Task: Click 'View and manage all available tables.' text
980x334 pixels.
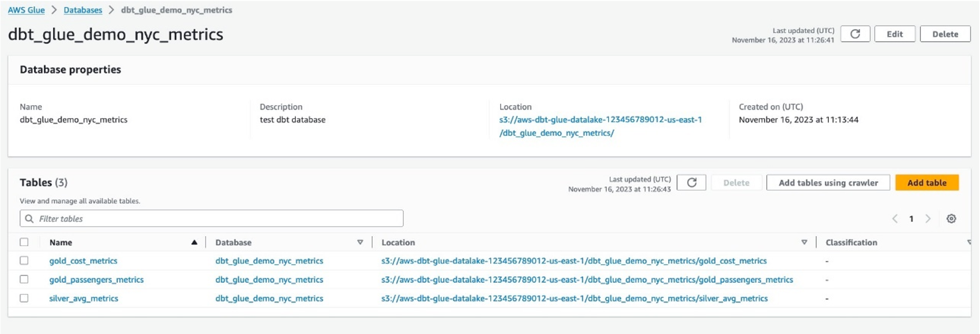Action: coord(80,201)
